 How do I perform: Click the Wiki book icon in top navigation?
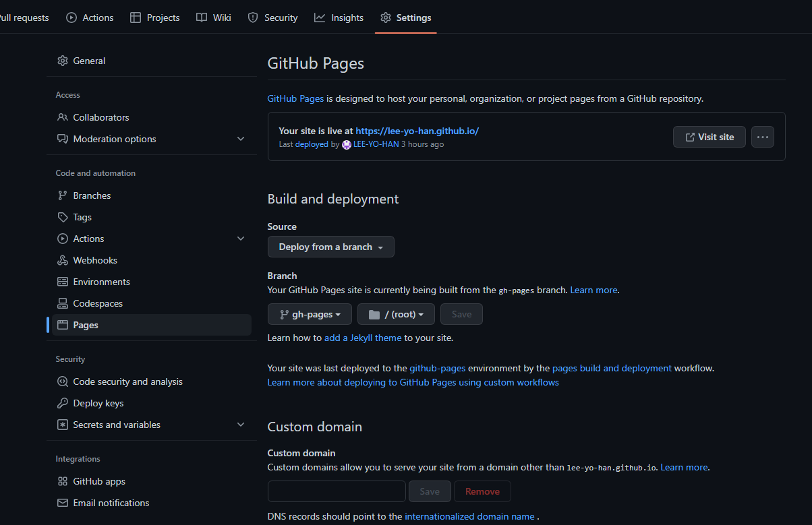pyautogui.click(x=202, y=18)
